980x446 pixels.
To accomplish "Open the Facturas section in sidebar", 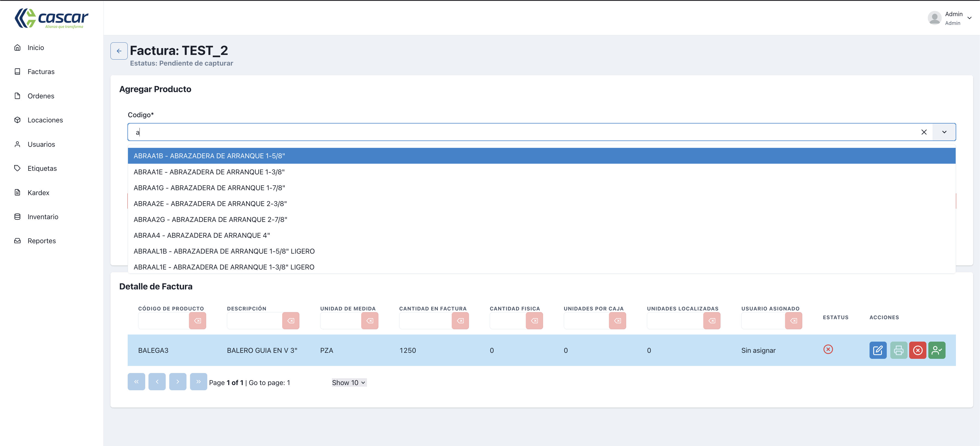I will tap(41, 72).
